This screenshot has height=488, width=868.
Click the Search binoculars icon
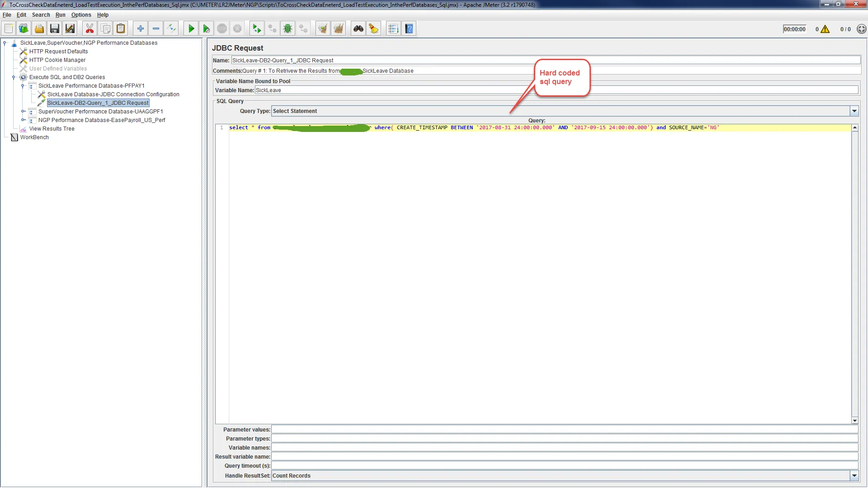click(x=358, y=29)
